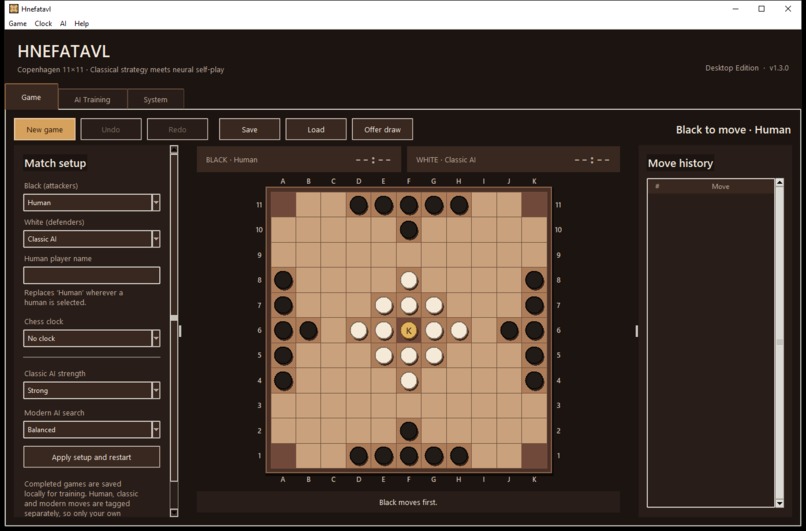The height and width of the screenshot is (531, 806).
Task: Start a New game
Action: 45,130
